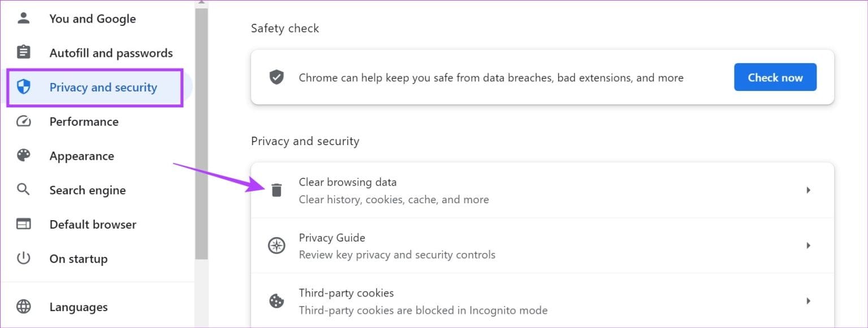
Task: Expand the Third-party cookies chevron
Action: pos(808,301)
